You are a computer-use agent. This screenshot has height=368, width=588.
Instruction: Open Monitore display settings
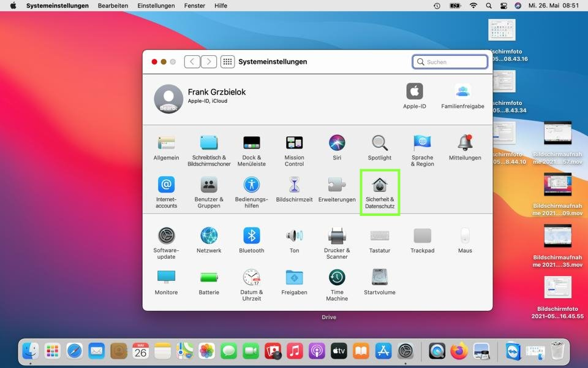click(166, 282)
